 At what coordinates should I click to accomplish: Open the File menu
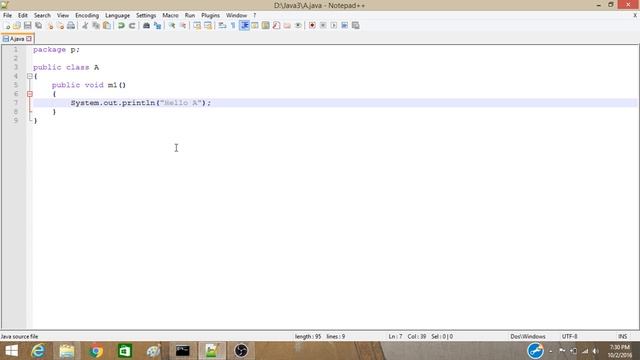click(x=7, y=16)
